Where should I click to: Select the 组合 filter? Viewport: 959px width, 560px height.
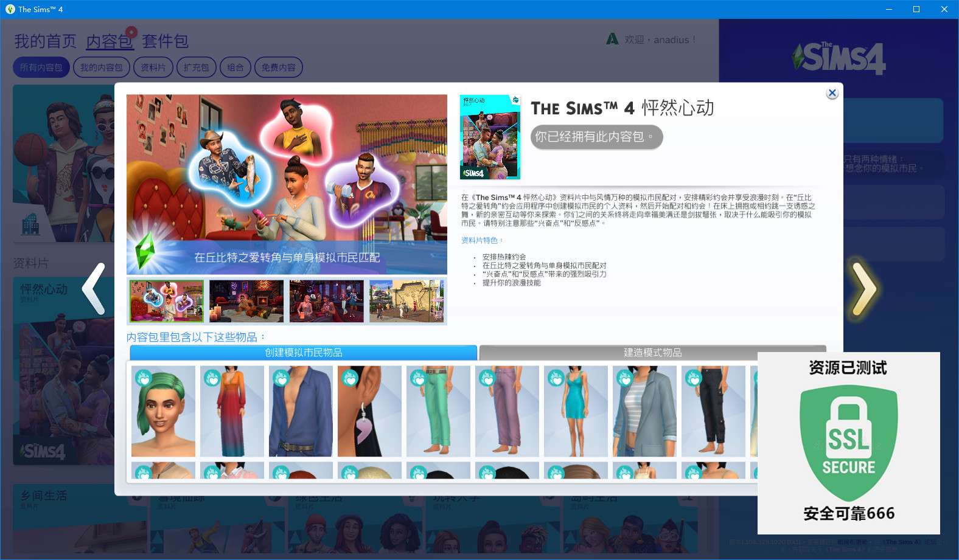[x=235, y=67]
